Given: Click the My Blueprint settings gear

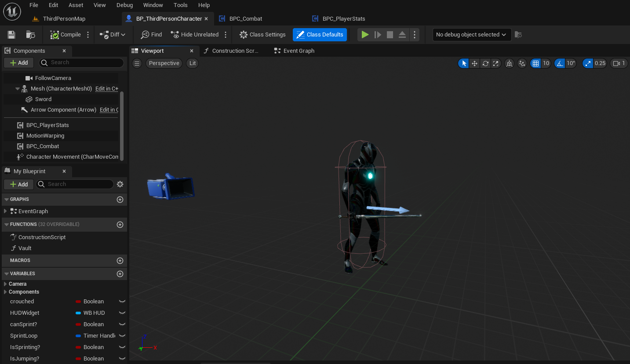Looking at the screenshot, I should click(x=120, y=184).
